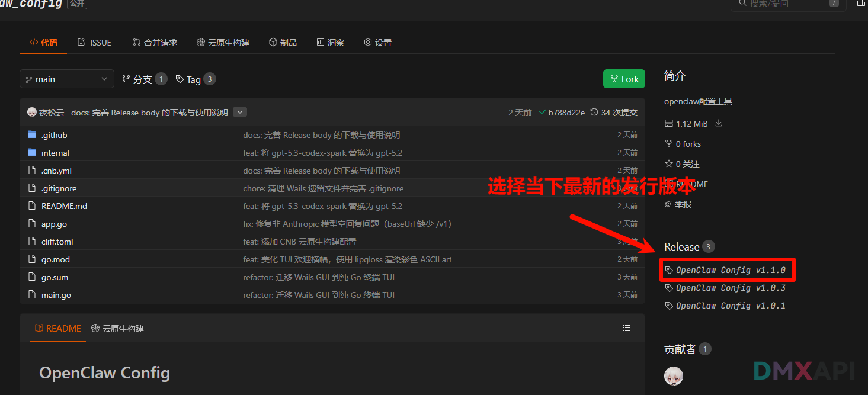Click the main.go file icon
868x395 pixels.
[32, 295]
